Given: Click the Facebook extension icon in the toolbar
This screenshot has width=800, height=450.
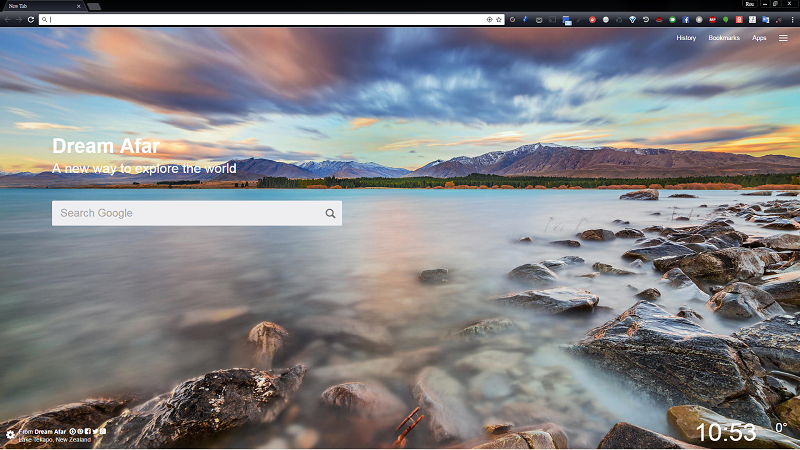Looking at the screenshot, I should pyautogui.click(x=686, y=19).
